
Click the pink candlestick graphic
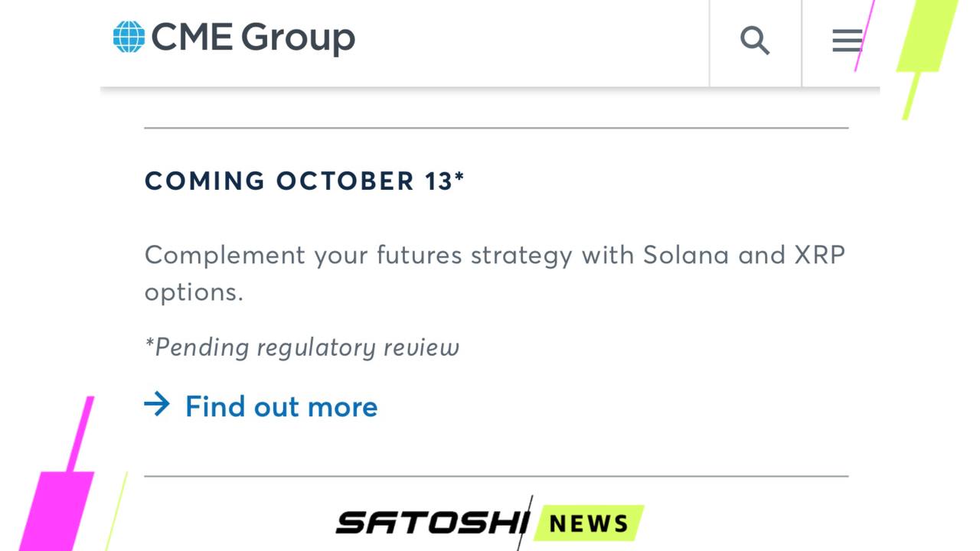pyautogui.click(x=60, y=473)
